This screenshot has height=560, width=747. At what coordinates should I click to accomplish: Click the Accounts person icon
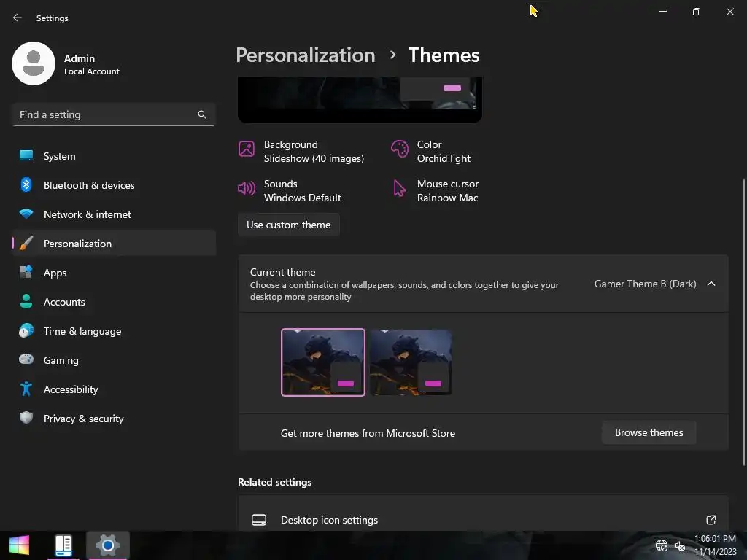point(26,301)
